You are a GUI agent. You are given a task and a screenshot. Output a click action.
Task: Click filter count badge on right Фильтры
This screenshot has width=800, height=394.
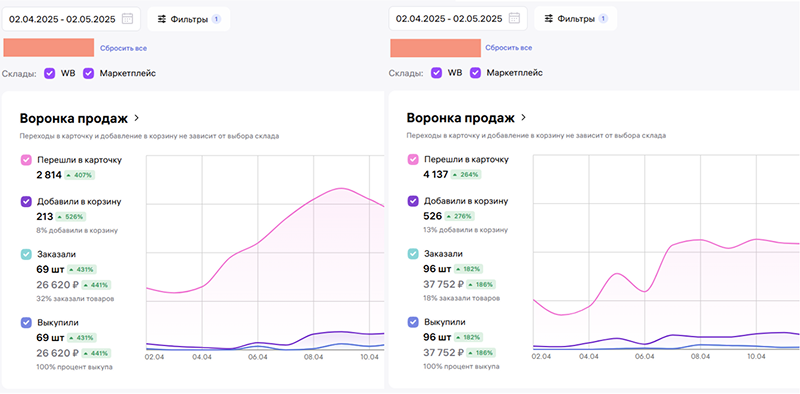603,18
